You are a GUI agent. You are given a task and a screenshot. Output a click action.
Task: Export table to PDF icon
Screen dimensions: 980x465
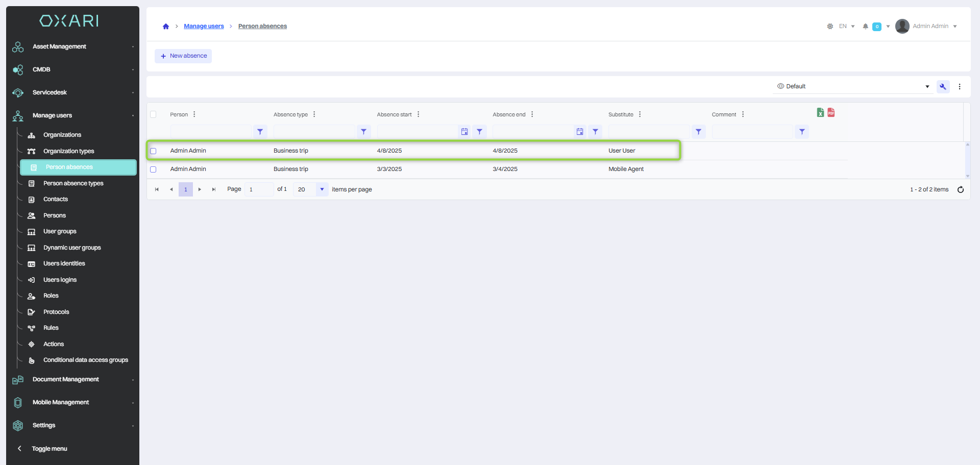point(831,113)
